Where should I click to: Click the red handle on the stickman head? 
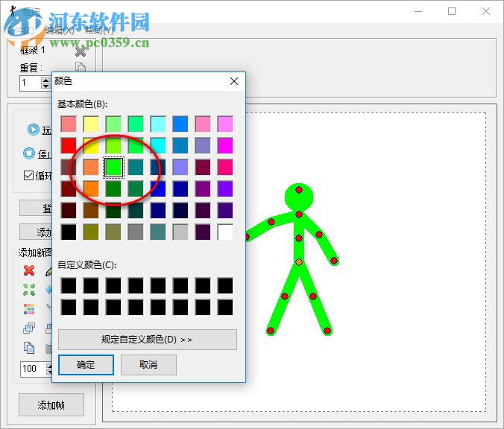(299, 190)
